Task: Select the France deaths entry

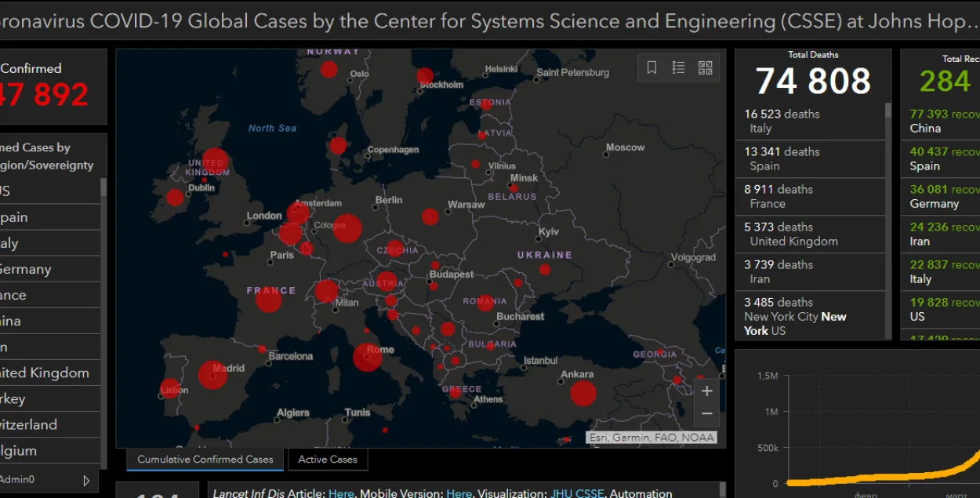Action: point(809,196)
